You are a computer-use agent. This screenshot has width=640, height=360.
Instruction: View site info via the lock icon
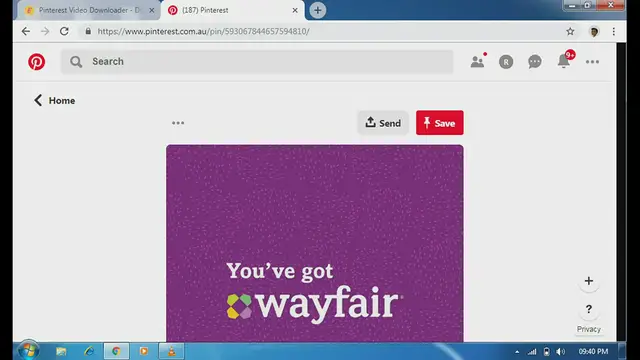coord(88,31)
